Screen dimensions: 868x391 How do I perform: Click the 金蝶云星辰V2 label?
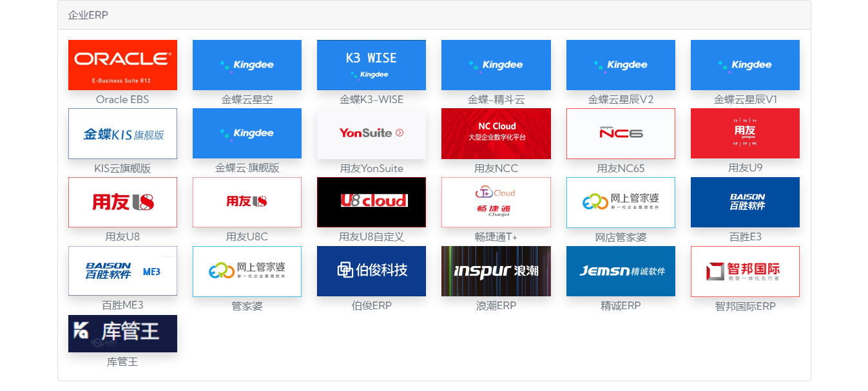[x=621, y=100]
